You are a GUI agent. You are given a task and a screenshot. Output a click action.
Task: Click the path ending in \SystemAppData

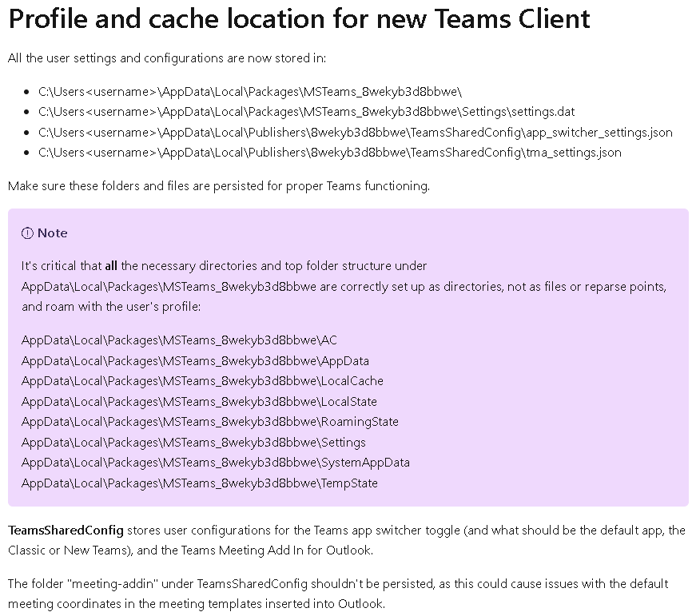click(215, 463)
